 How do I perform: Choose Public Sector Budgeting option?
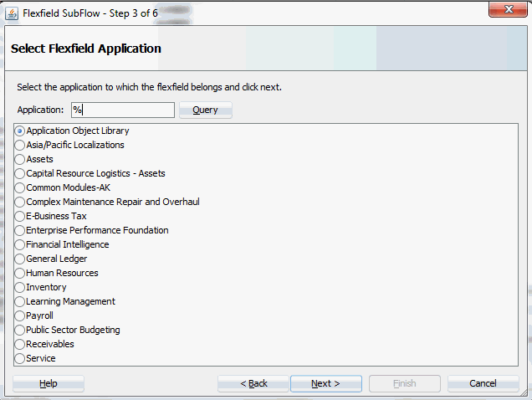(x=20, y=331)
